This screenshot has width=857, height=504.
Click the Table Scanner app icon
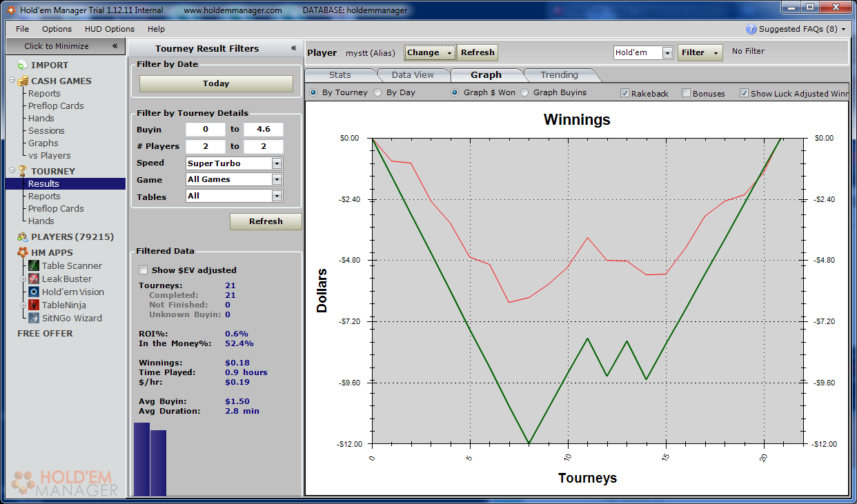click(34, 265)
